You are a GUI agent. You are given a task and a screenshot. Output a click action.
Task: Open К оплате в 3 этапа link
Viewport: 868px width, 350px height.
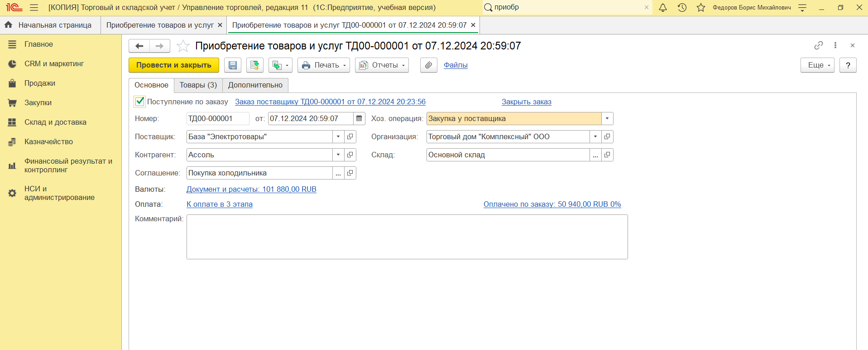(220, 204)
